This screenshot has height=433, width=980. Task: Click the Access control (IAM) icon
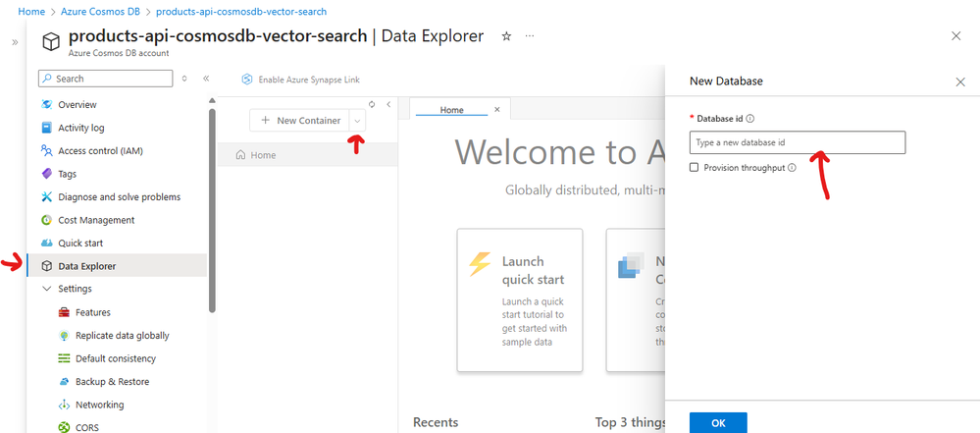coord(46,151)
